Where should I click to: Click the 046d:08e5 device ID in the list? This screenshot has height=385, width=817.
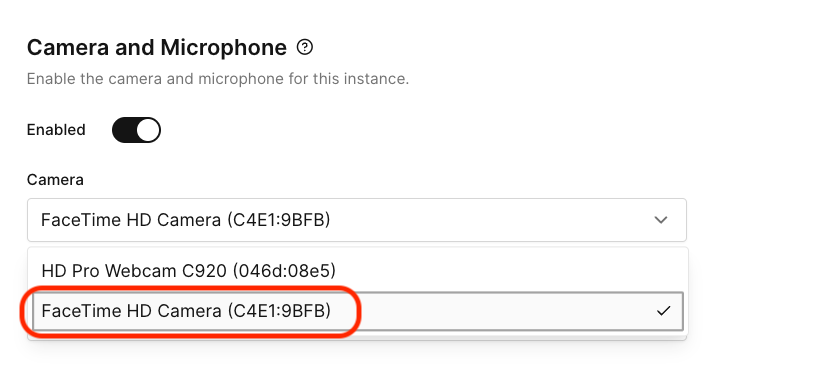point(284,271)
